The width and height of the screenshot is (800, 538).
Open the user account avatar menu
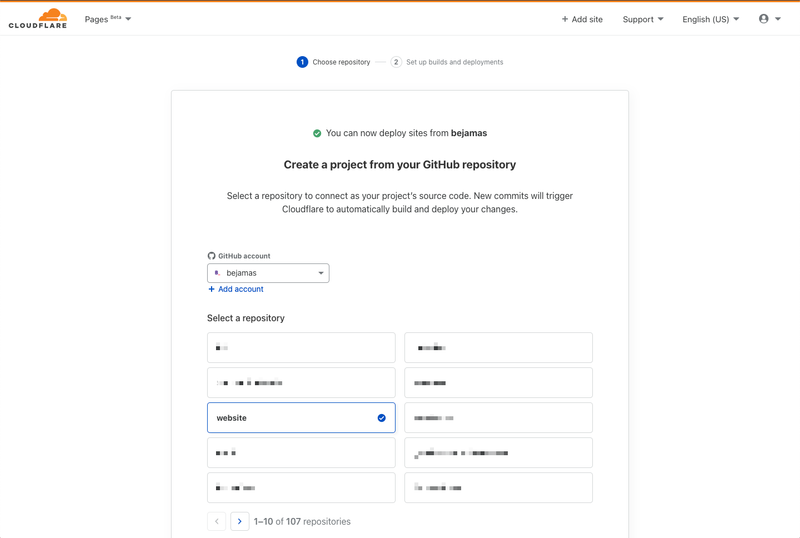(769, 19)
